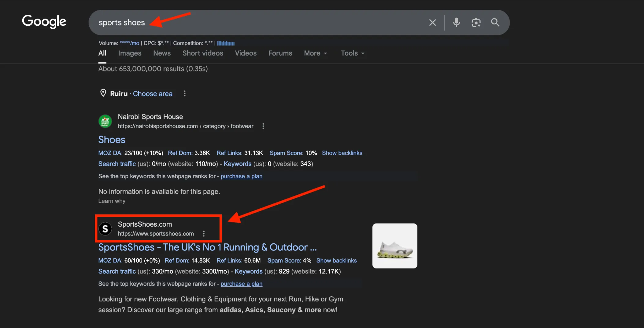This screenshot has width=644, height=328.
Task: Open the Videos tab
Action: [x=246, y=53]
